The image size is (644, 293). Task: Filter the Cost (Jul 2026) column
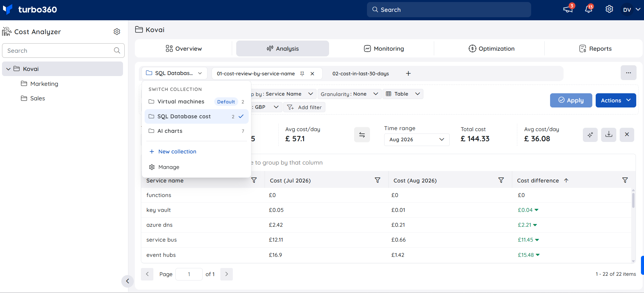(377, 180)
